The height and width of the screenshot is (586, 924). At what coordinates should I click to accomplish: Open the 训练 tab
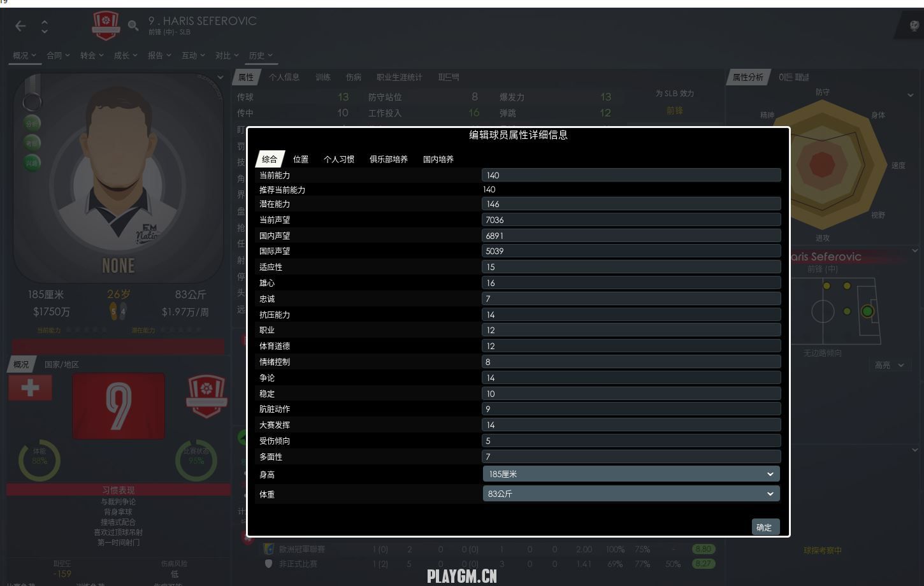click(x=323, y=77)
